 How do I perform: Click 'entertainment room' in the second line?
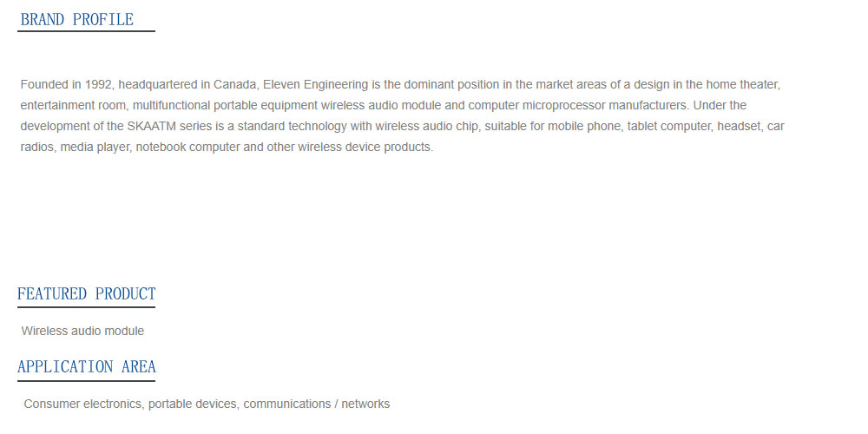(73, 105)
